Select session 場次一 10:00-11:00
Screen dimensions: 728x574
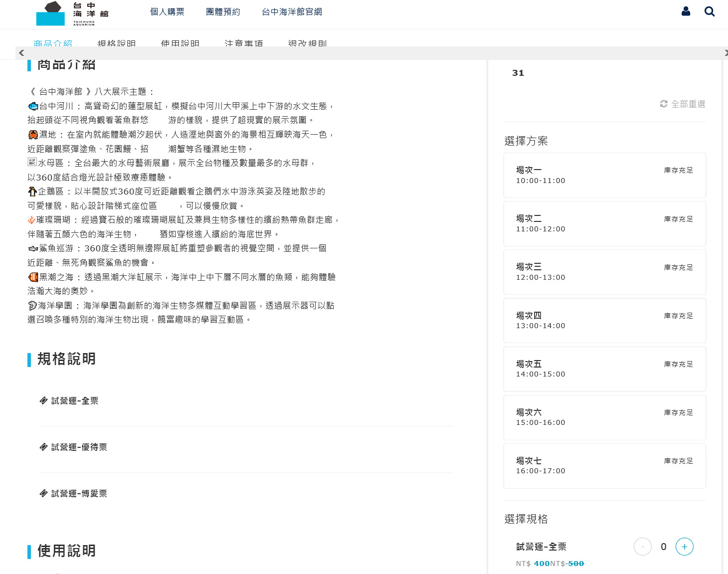[x=604, y=175]
